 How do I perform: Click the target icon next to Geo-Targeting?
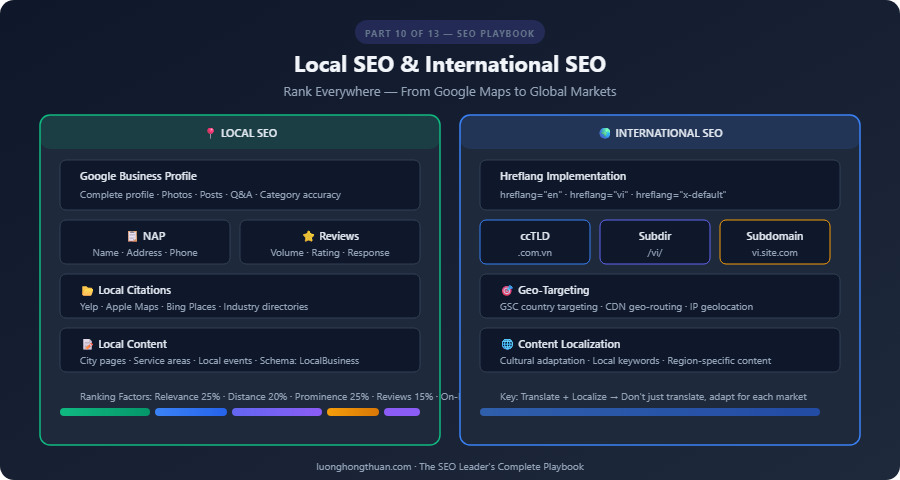click(507, 291)
